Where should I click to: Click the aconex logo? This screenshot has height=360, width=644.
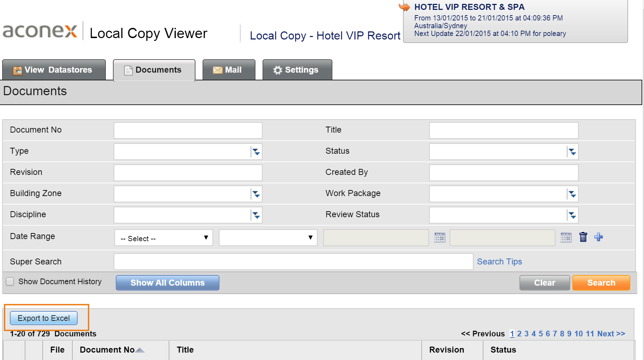(x=40, y=31)
